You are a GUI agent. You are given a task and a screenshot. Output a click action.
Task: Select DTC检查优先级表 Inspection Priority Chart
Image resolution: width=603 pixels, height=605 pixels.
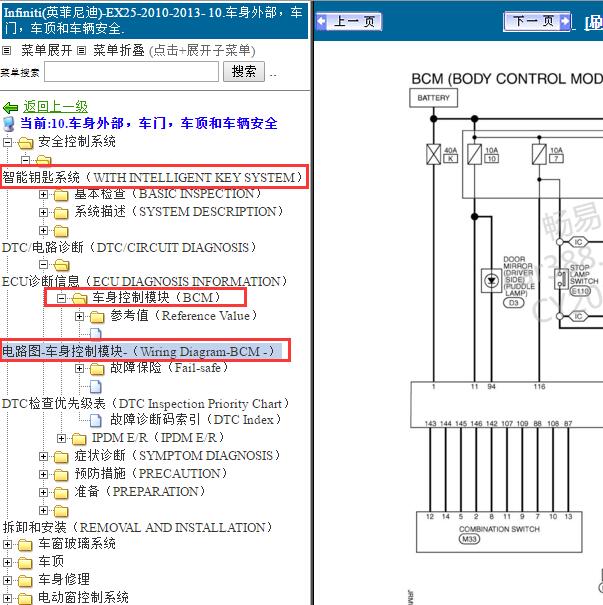145,404
